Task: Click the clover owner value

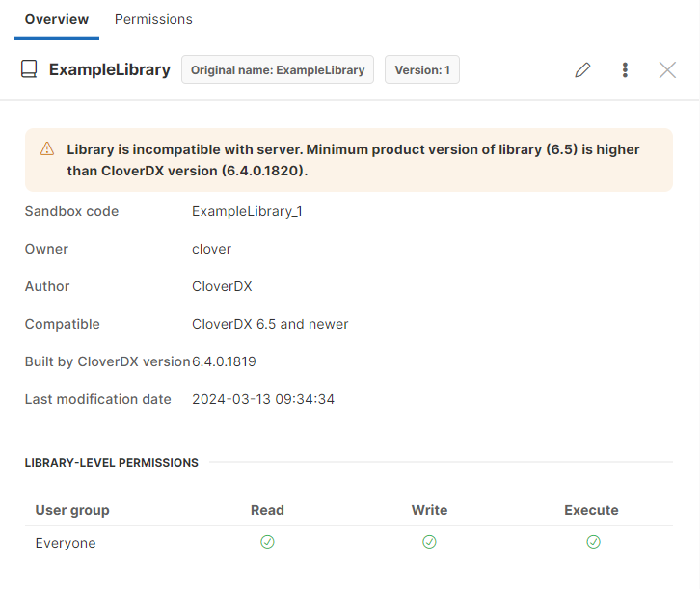Action: click(x=211, y=249)
